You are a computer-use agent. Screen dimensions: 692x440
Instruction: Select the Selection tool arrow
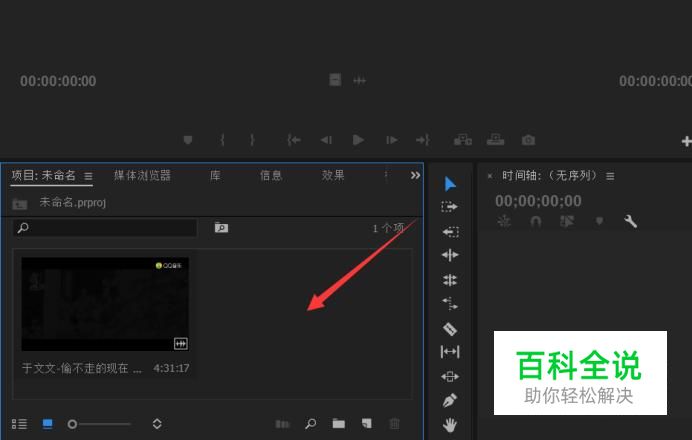[450, 184]
